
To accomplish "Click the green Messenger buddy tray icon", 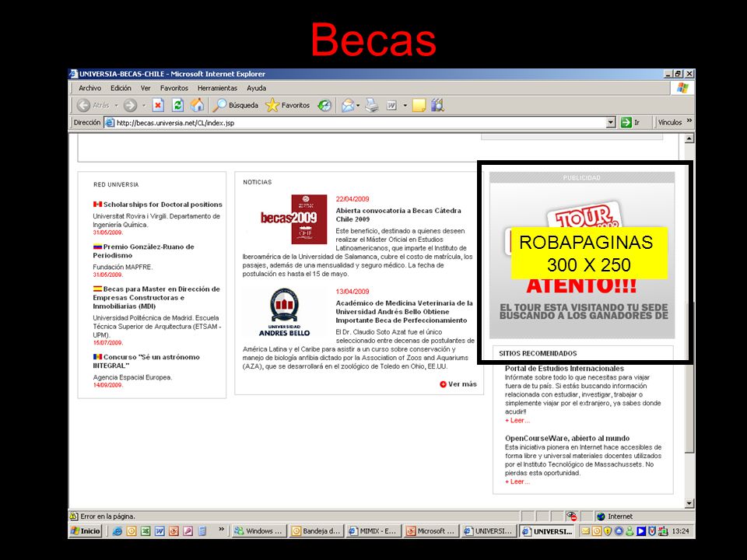I will (630, 531).
